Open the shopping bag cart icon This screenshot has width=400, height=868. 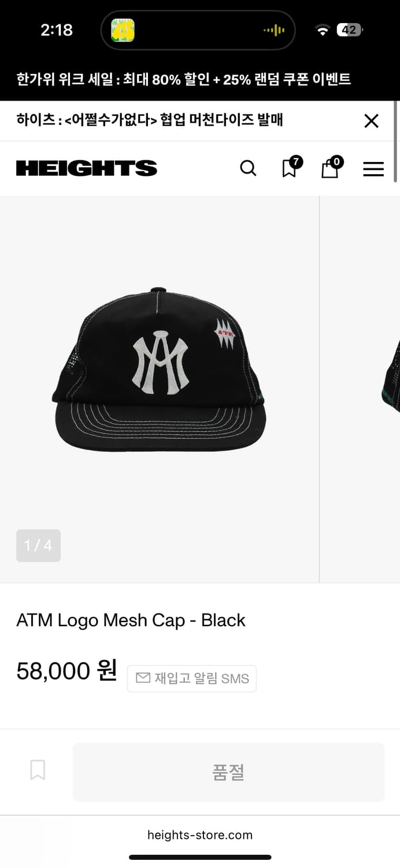pyautogui.click(x=332, y=167)
